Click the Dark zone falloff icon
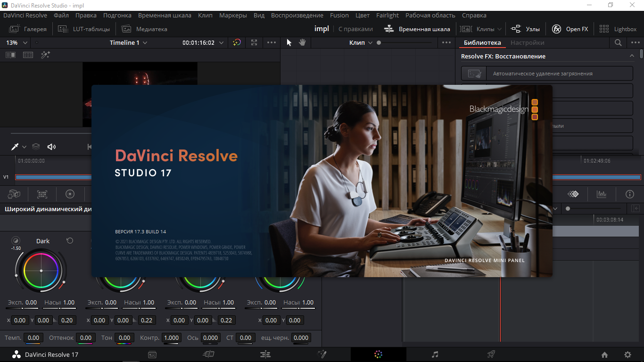The height and width of the screenshot is (362, 644). (16, 240)
